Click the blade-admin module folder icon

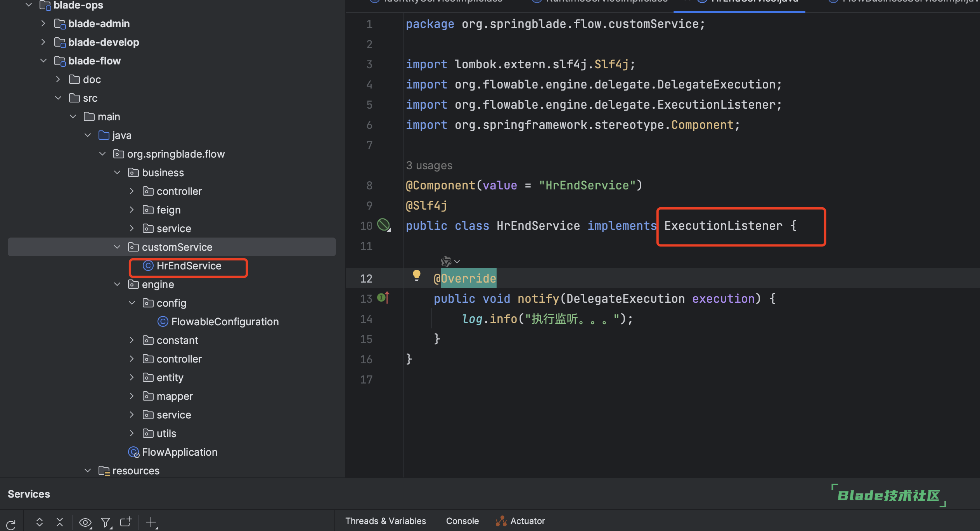(x=60, y=24)
